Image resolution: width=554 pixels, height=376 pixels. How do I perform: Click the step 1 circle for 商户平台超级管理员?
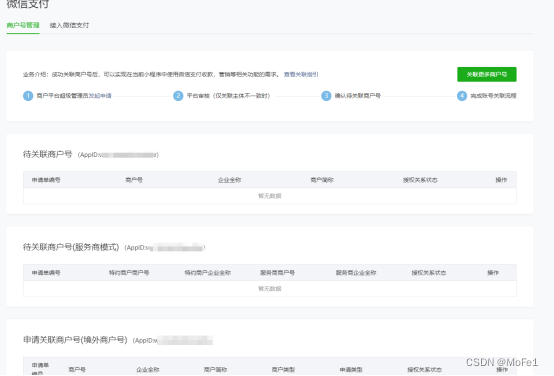(28, 95)
